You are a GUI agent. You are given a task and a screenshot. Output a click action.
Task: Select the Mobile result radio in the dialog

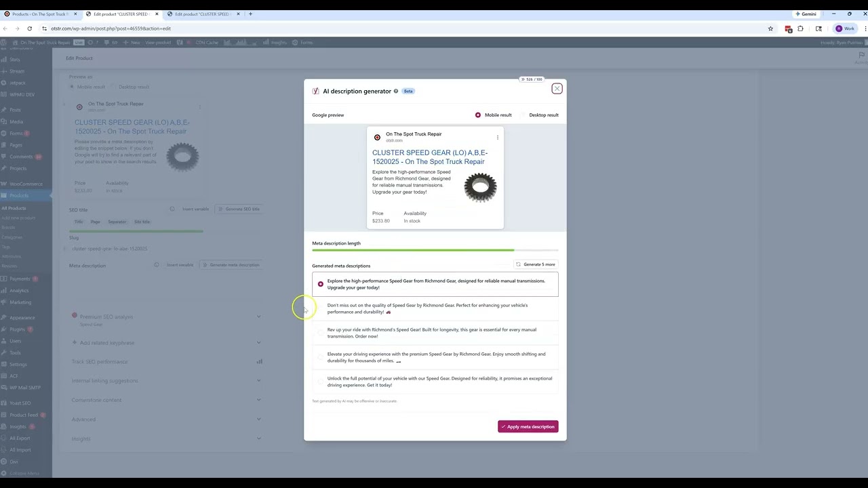coord(478,115)
